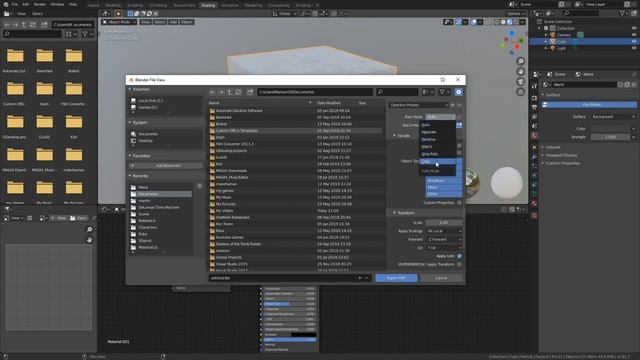Toggle export settings gear in dialog
The width and height of the screenshot is (640, 360).
coord(459,92)
